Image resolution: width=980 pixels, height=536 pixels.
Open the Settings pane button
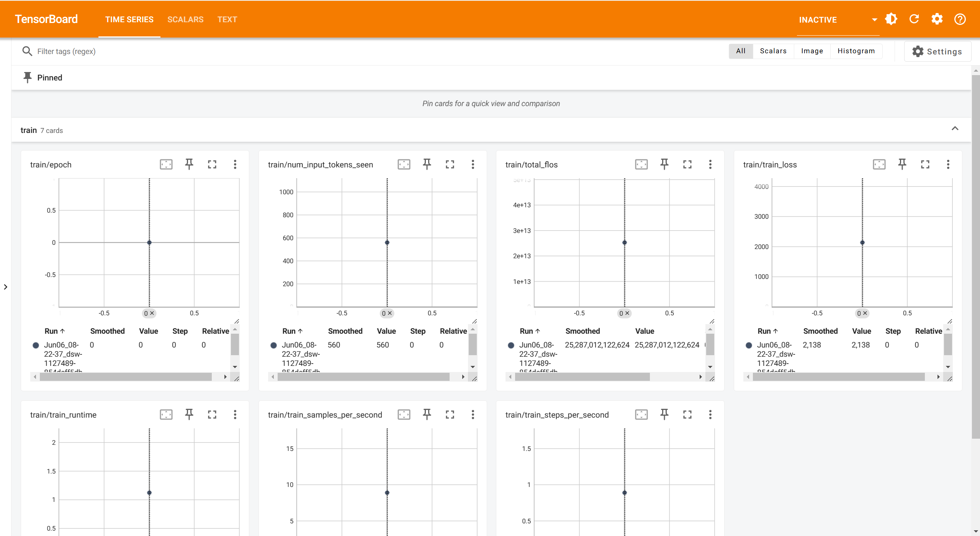coord(937,51)
